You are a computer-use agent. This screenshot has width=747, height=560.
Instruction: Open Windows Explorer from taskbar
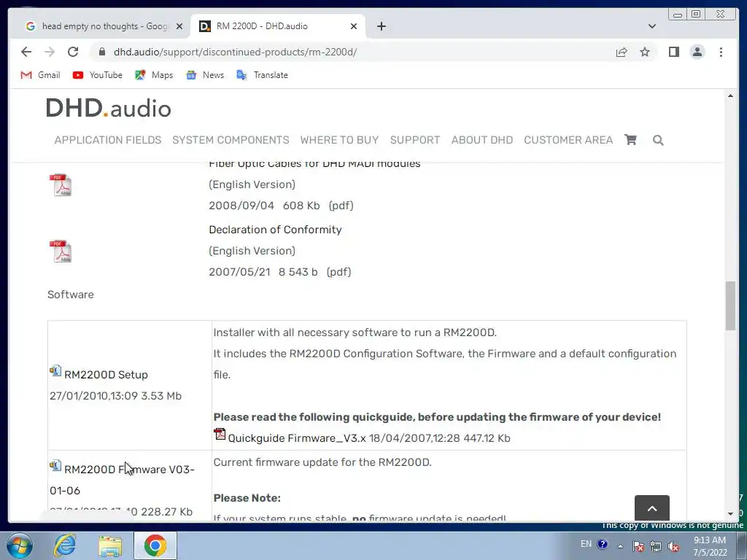click(110, 545)
